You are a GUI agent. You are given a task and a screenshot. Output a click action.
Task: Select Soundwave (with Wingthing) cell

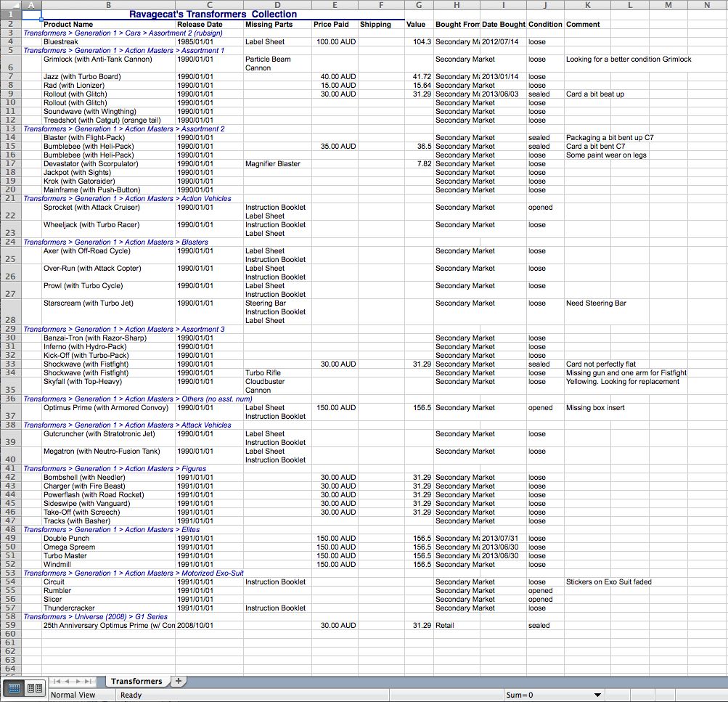point(108,111)
